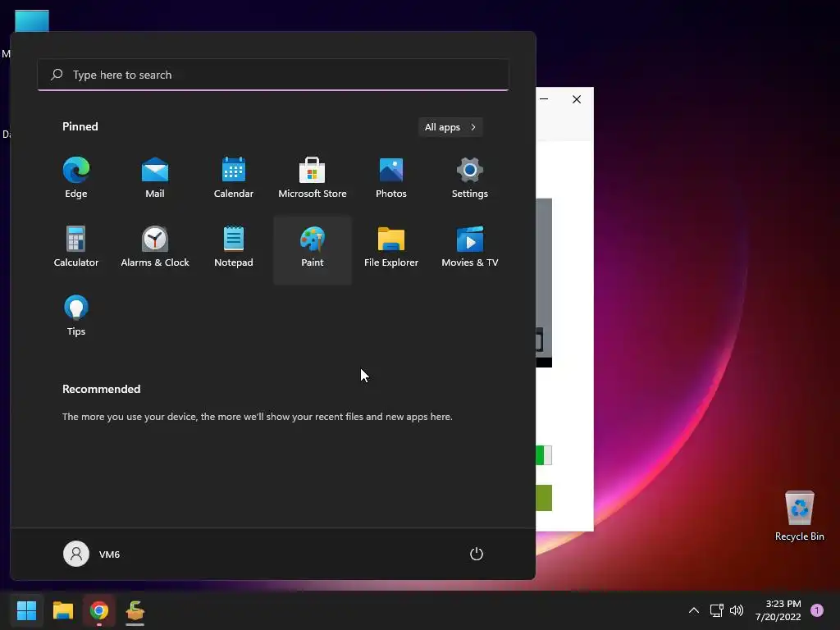Open the volume speaker tray icon

737,610
